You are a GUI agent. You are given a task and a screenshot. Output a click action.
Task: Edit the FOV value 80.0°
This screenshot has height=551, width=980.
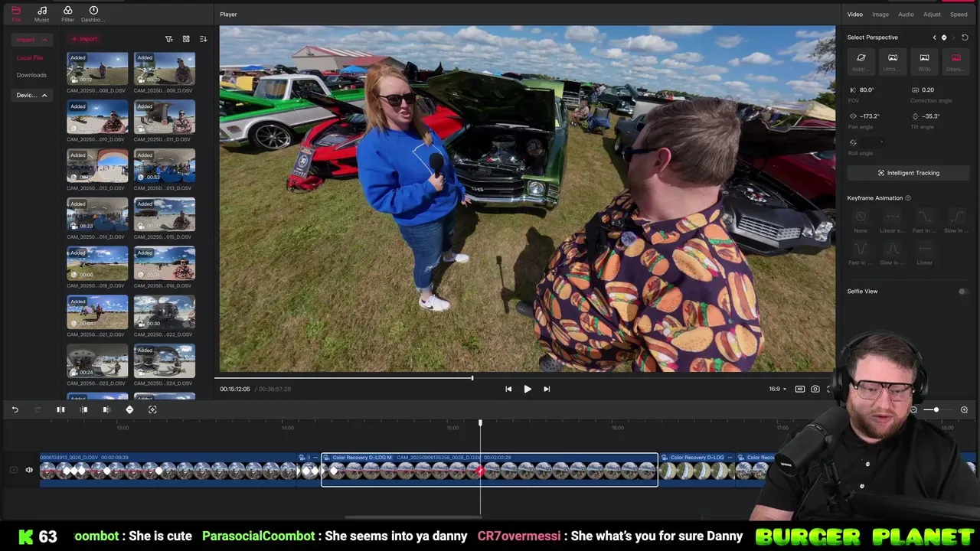coord(867,90)
